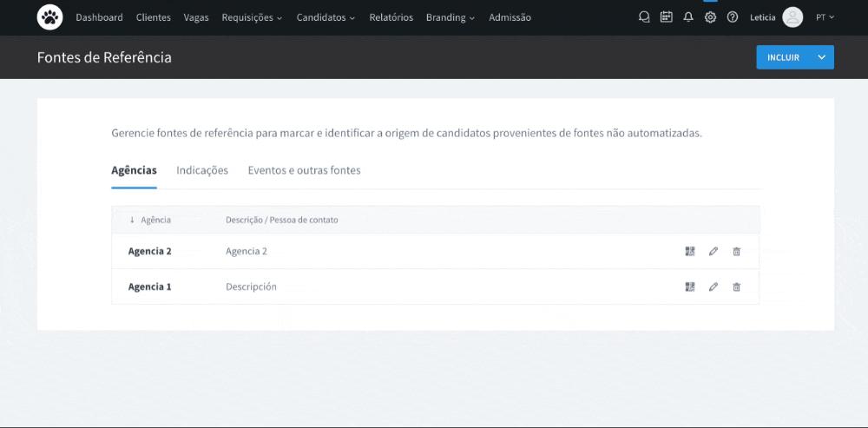Open the calendar icon in top bar
The image size is (868, 428).
click(666, 17)
